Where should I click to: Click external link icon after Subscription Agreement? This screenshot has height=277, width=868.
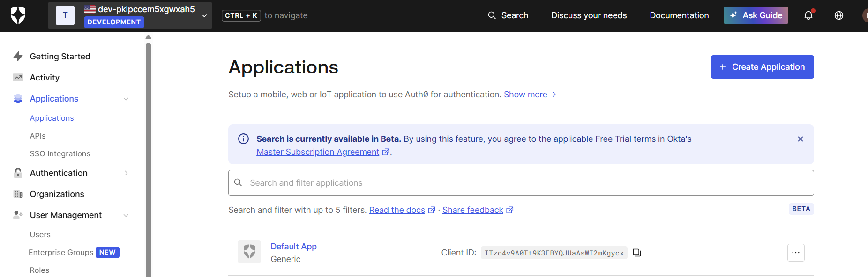[x=386, y=152]
